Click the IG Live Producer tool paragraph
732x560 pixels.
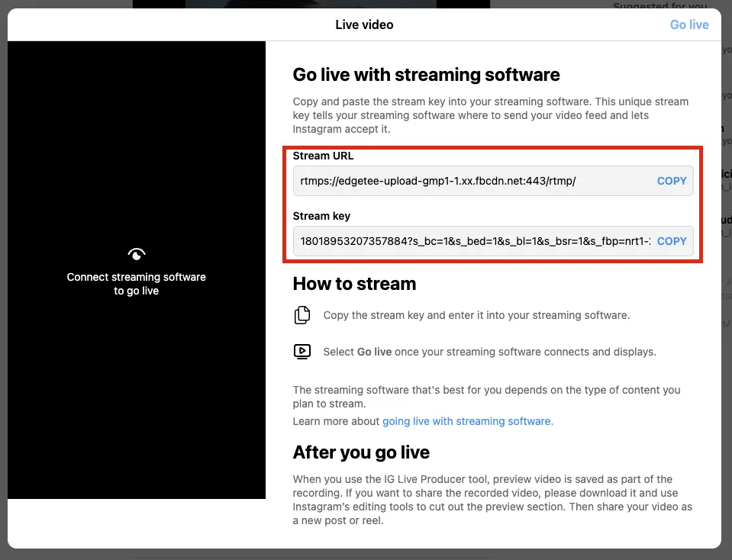click(492, 500)
